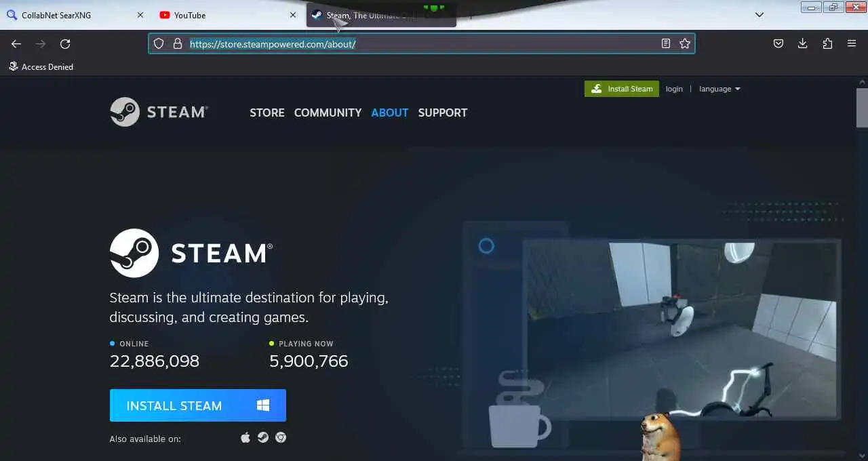Open the Access Denied bookmark
Screen dimensions: 868x461
(41, 66)
